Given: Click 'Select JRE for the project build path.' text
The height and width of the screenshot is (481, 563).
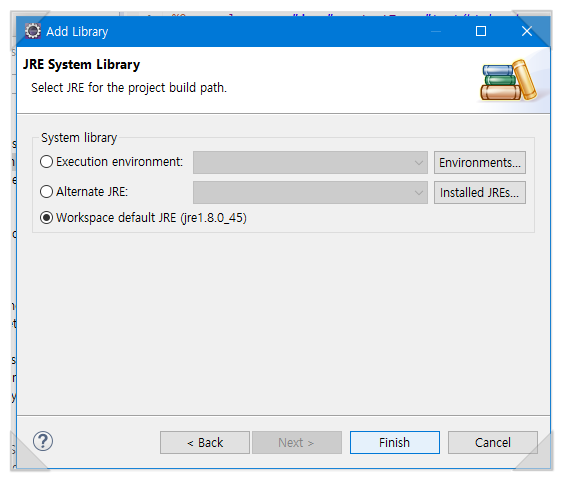Looking at the screenshot, I should pos(129,88).
